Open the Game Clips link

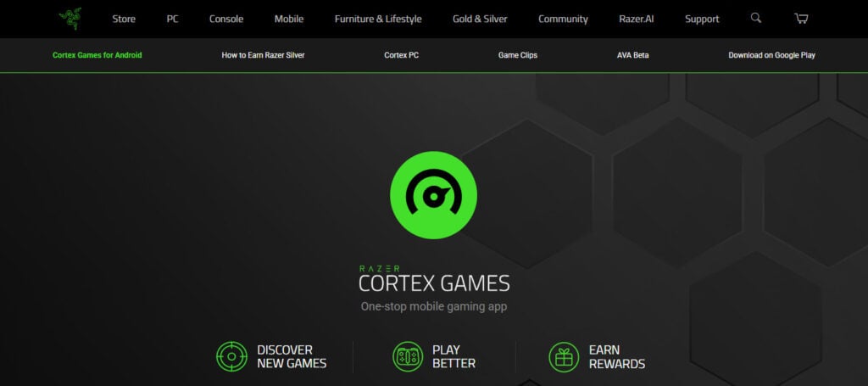click(518, 55)
